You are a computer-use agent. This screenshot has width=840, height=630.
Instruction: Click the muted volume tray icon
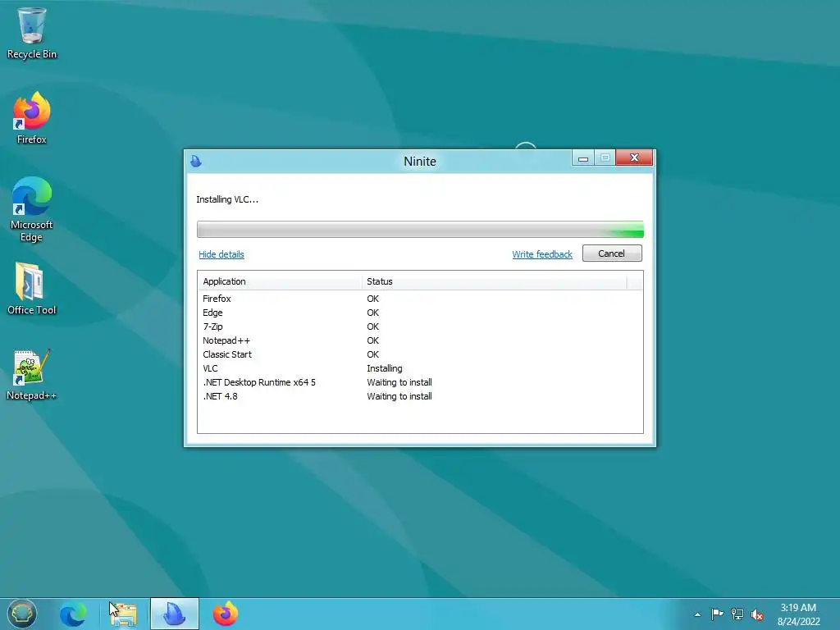[x=757, y=614]
